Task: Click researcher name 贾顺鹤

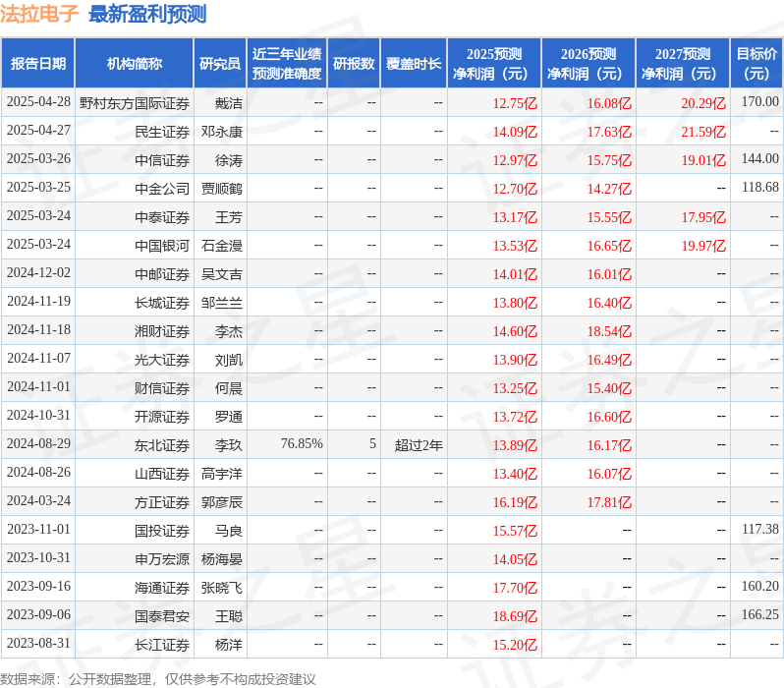Action: [x=221, y=189]
